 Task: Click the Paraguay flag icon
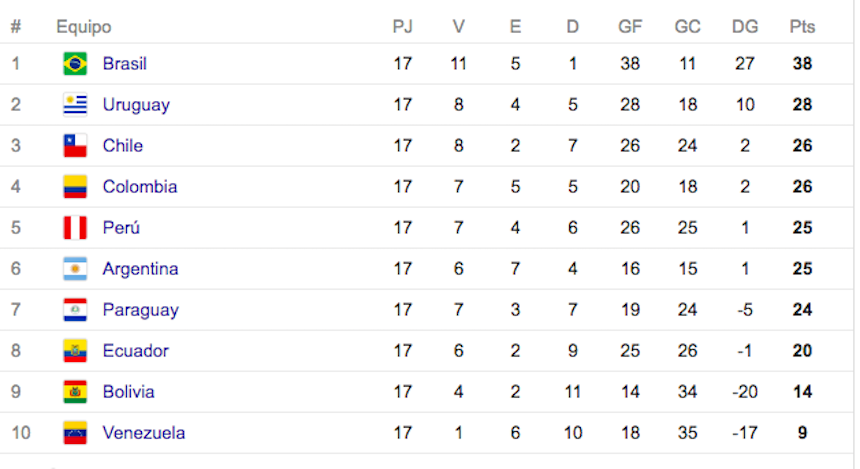pyautogui.click(x=75, y=310)
